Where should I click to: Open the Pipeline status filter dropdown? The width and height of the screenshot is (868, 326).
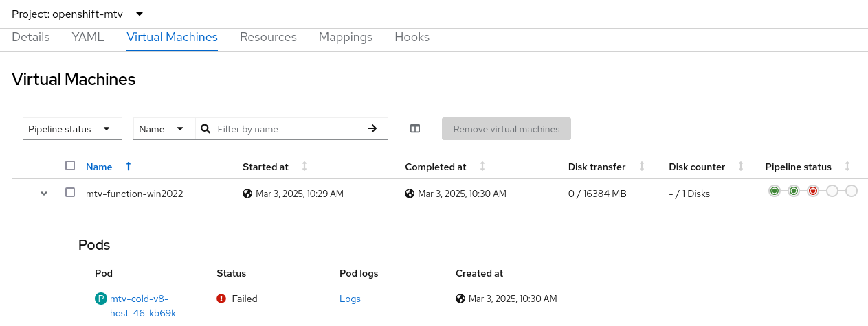72,129
